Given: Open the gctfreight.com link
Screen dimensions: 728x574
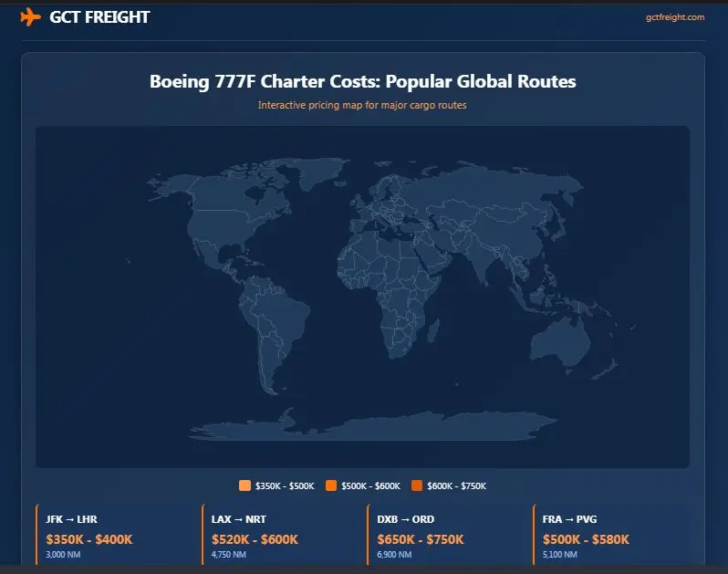Looking at the screenshot, I should point(675,17).
